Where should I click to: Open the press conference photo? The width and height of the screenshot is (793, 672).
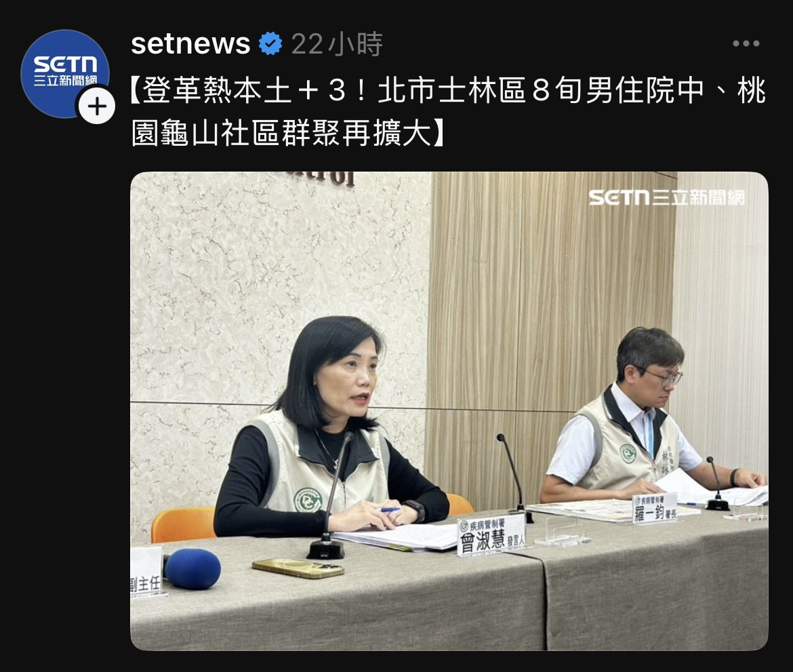pos(449,411)
